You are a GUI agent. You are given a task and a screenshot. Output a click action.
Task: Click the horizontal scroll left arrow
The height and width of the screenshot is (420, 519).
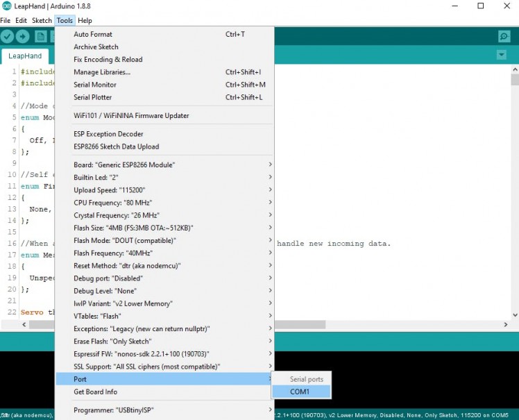point(24,325)
